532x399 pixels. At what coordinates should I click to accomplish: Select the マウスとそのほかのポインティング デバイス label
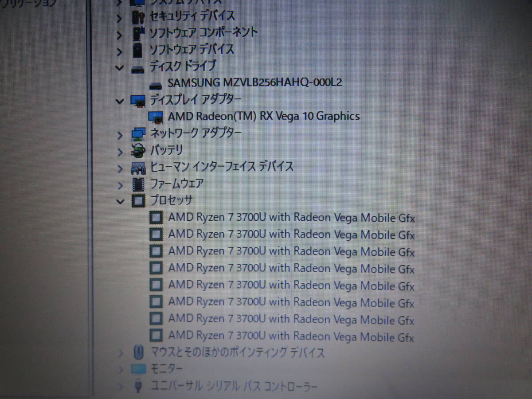[238, 353]
